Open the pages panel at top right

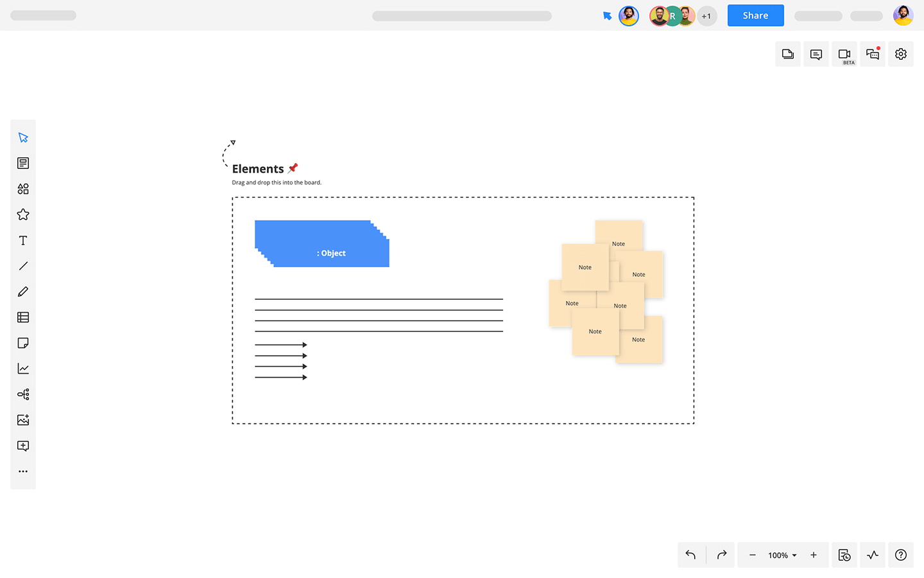(x=787, y=54)
